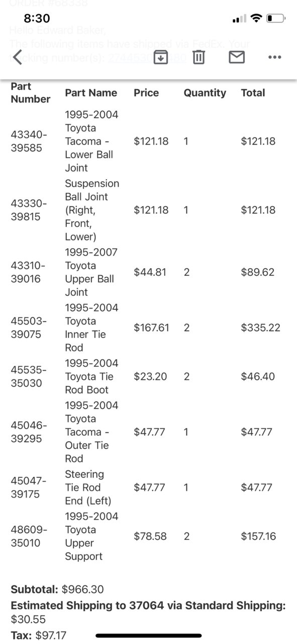This screenshot has width=297, height=644.
Task: Tap the battery indicator icon
Action: 276,19
